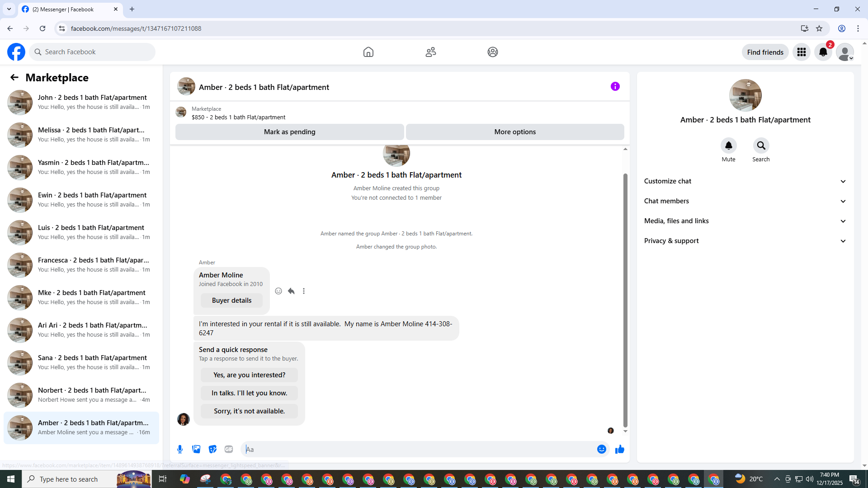This screenshot has width=868, height=488.
Task: Click the emoji smiley in message box
Action: [x=601, y=449]
